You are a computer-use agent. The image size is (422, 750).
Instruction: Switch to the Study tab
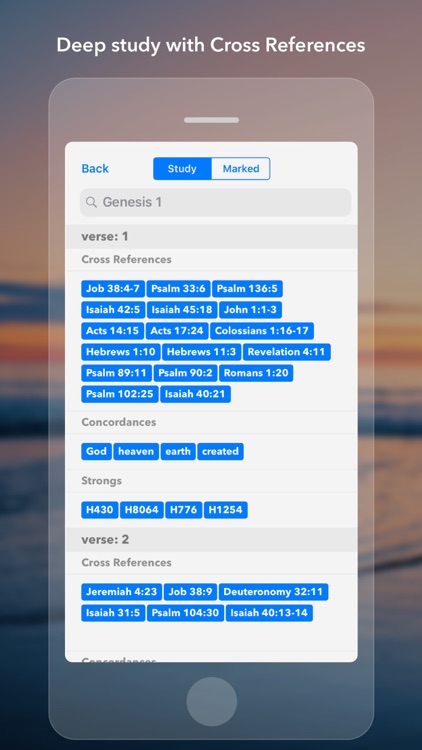[x=182, y=169]
